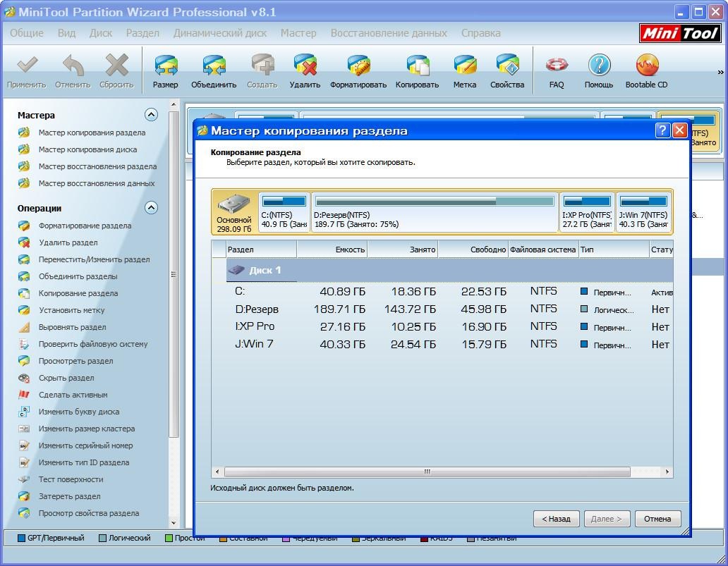Choose Переместить/Изменить раздел operation
The image size is (728, 566).
click(95, 259)
